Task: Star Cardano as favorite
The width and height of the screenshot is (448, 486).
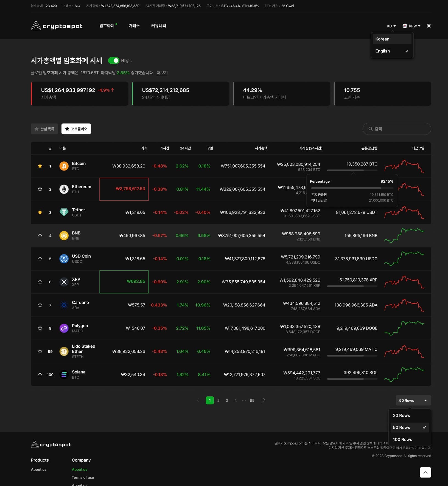Action: 40,305
